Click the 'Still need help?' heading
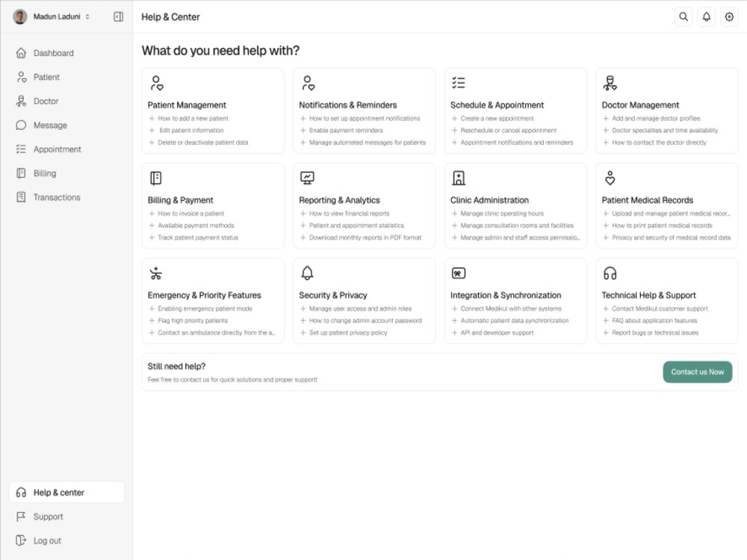747x560 pixels. [x=177, y=366]
